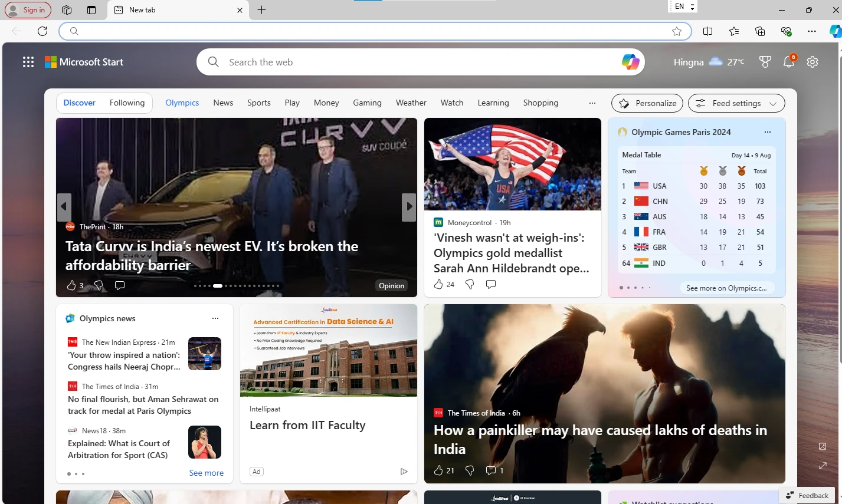Open Olympics news card options menu
Image resolution: width=842 pixels, height=504 pixels.
215,318
